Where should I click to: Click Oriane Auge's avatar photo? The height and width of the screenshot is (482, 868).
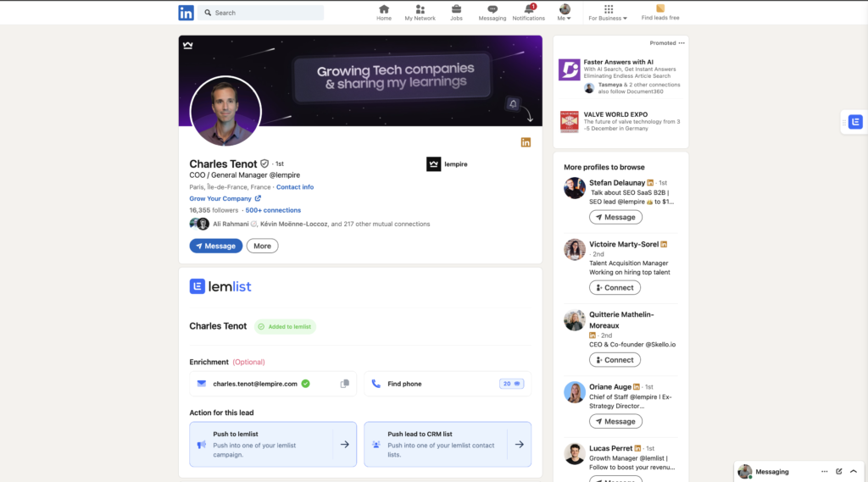pyautogui.click(x=575, y=392)
